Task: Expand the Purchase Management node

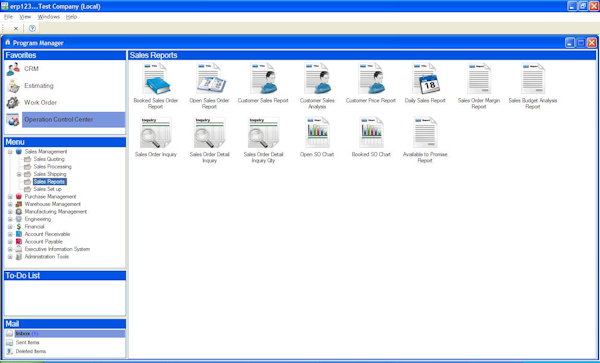Action: click(x=10, y=197)
